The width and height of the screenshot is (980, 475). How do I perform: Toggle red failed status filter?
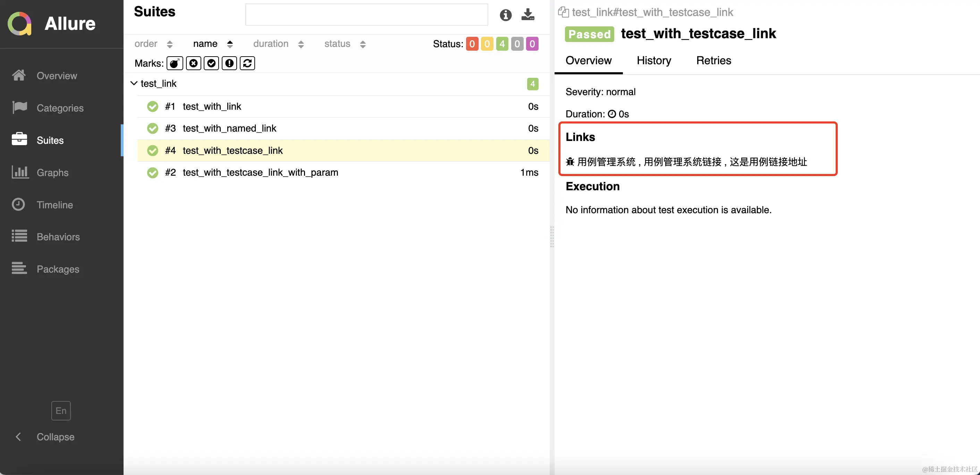[472, 44]
